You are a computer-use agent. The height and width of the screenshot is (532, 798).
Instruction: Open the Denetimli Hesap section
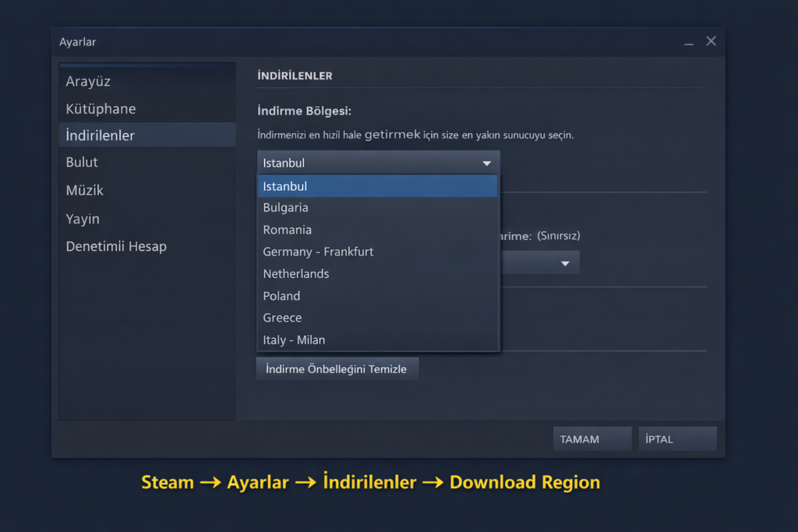tap(116, 246)
